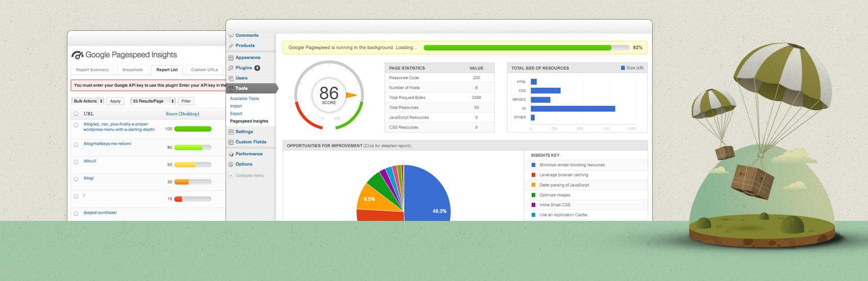This screenshot has width=868, height=281.
Task: Click the Products pin icon
Action: coord(231,46)
